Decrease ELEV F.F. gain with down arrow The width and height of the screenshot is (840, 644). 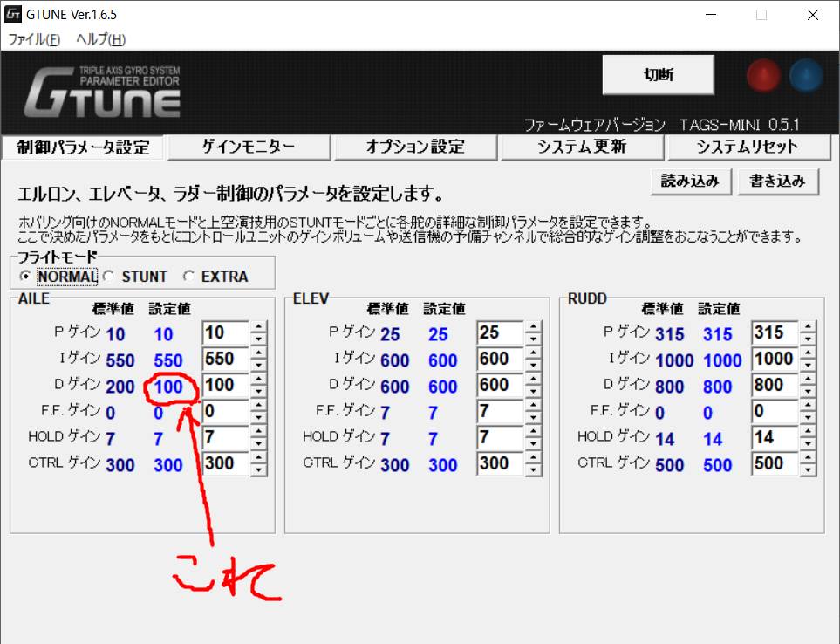(x=533, y=417)
